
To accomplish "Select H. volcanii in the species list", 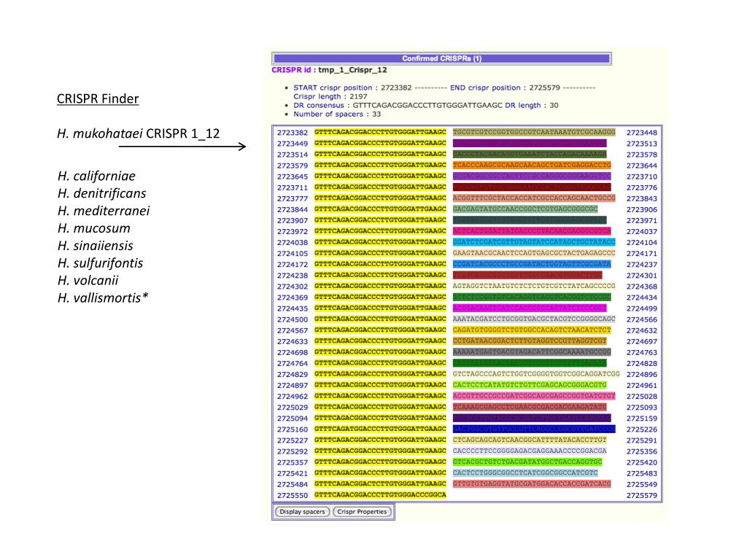I will click(88, 279).
